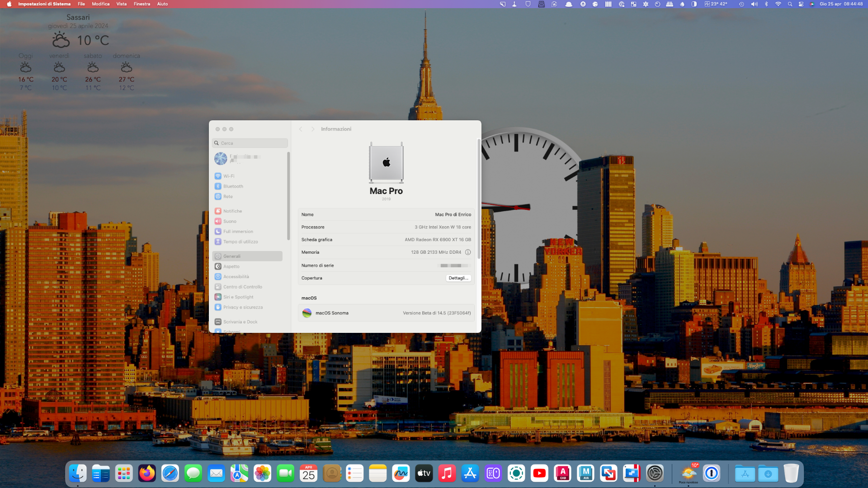Click the Dettagli... button for Copertura
Viewport: 868px width, 488px height.
[458, 278]
